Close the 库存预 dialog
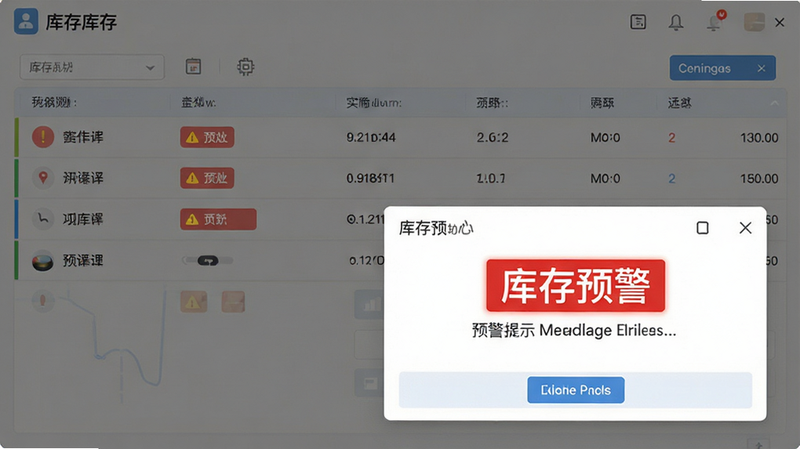The width and height of the screenshot is (800, 449). pyautogui.click(x=745, y=228)
